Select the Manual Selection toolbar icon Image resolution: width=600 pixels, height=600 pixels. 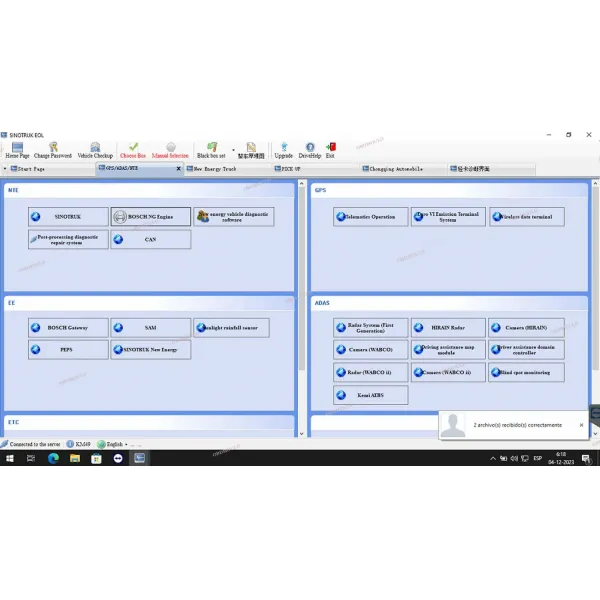point(170,148)
